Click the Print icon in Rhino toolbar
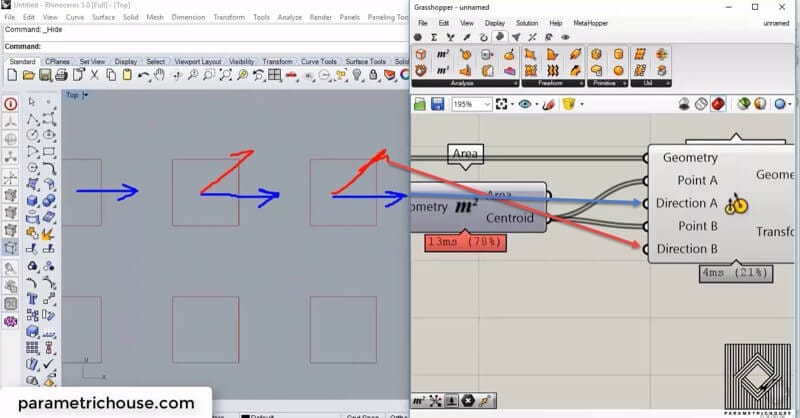800x418 pixels. 61,75
